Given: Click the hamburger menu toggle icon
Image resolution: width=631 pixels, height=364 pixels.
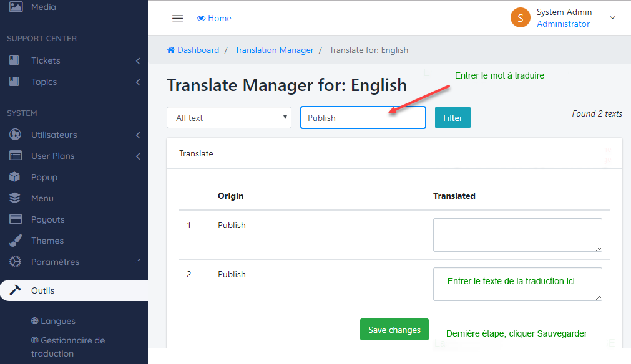Looking at the screenshot, I should click(177, 18).
